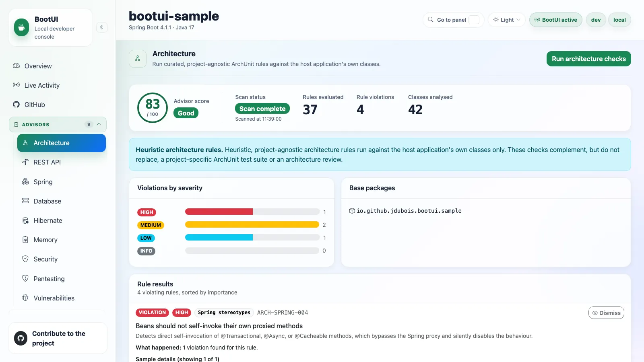Click the advisor score 83 circle
This screenshot has height=362, width=644.
[153, 108]
